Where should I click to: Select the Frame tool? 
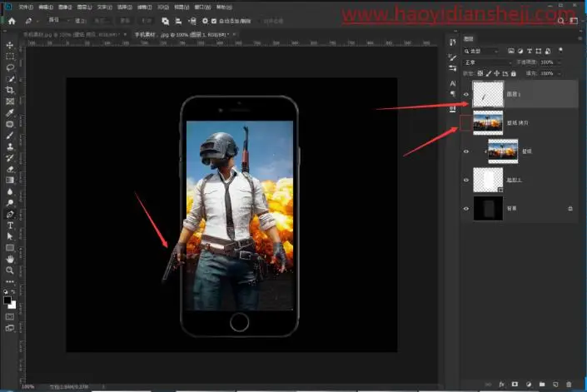(x=10, y=102)
